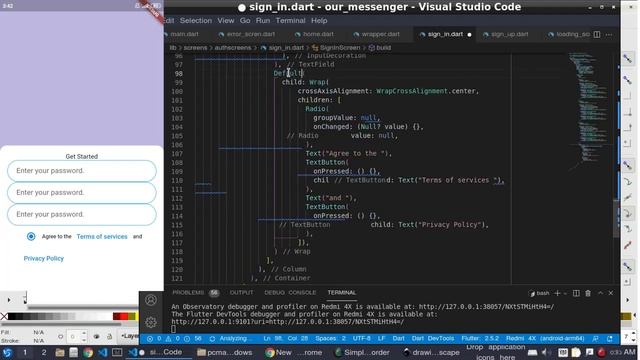The image size is (640, 360).
Task: Close the terminal panel with the X icon
Action: coord(611,293)
